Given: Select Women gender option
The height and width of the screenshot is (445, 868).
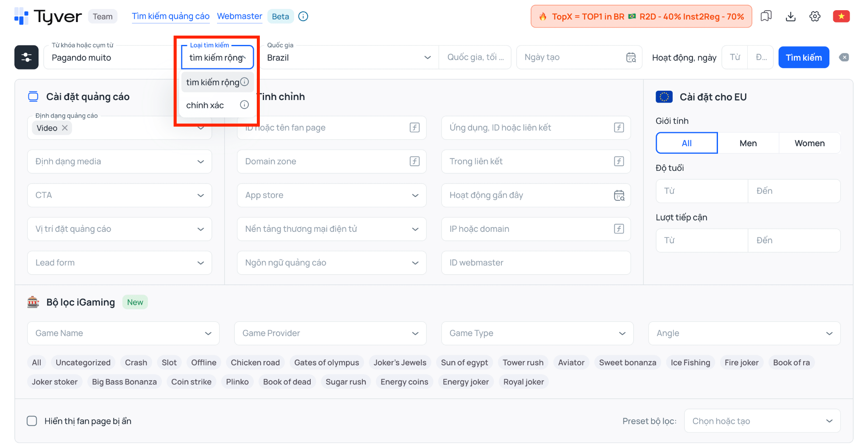Looking at the screenshot, I should (810, 143).
